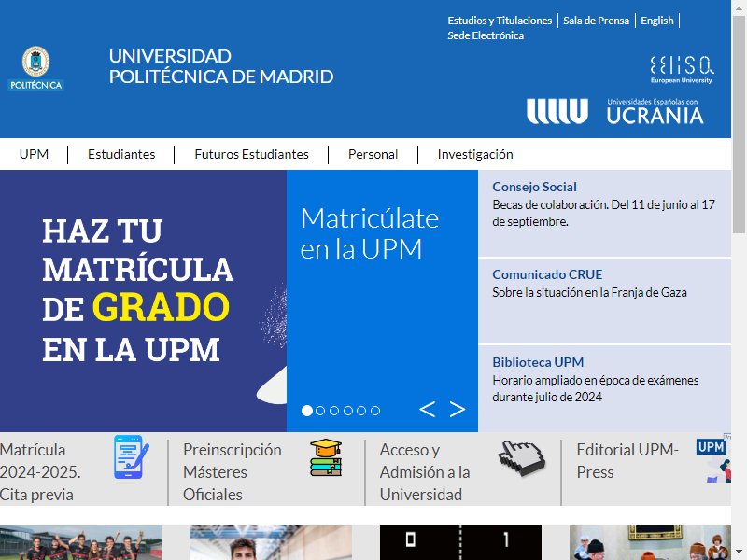Image resolution: width=747 pixels, height=560 pixels.
Task: Click the vertical scrollbar thumb
Action: [x=740, y=124]
